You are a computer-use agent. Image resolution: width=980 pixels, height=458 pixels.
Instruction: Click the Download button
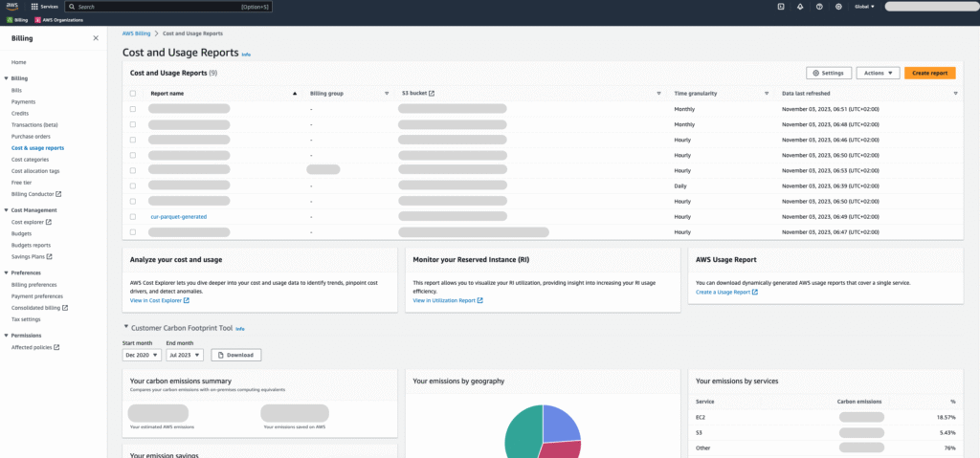(236, 355)
